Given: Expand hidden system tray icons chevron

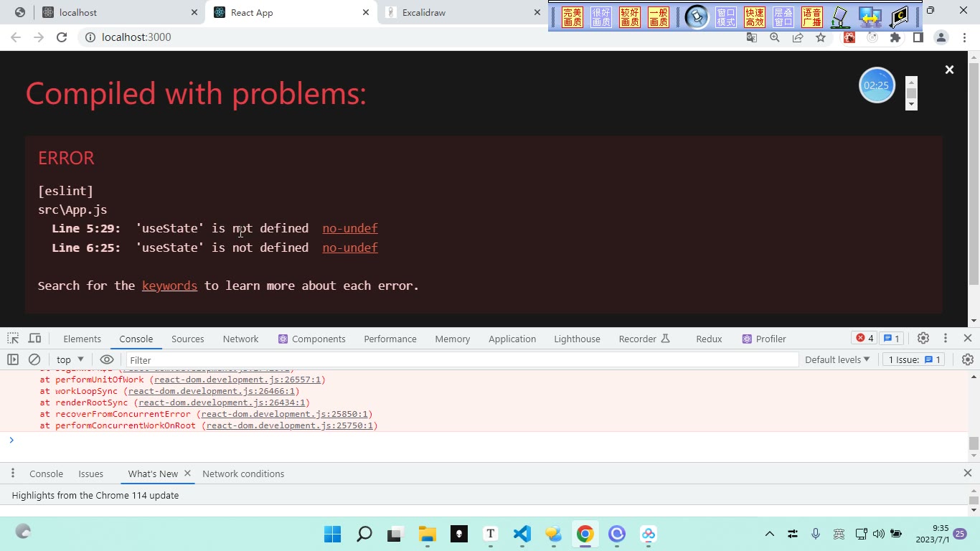Looking at the screenshot, I should tap(770, 534).
